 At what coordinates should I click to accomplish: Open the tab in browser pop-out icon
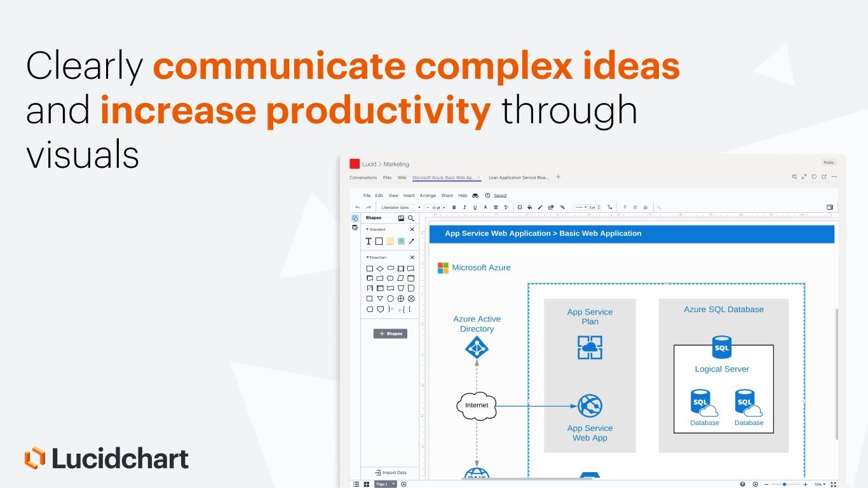point(824,177)
